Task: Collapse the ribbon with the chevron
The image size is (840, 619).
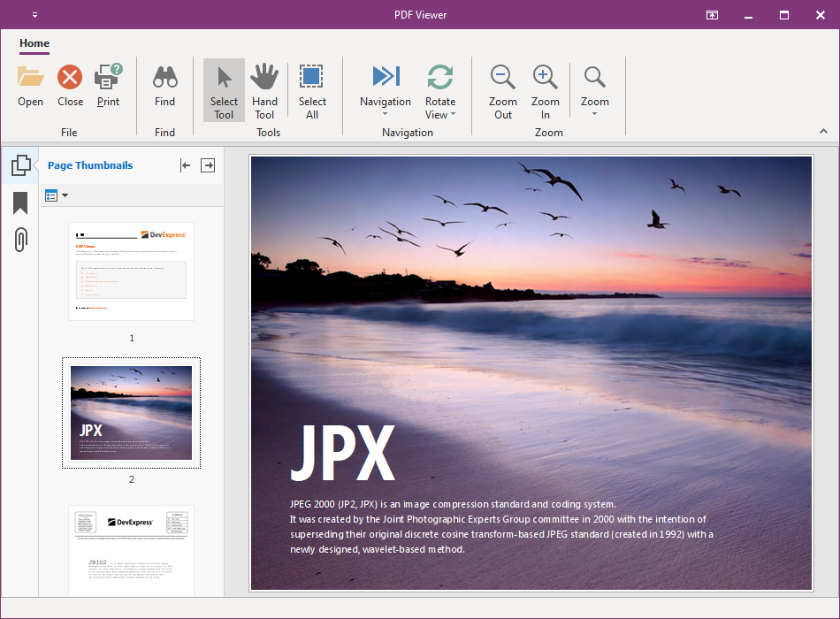Action: pos(823,130)
